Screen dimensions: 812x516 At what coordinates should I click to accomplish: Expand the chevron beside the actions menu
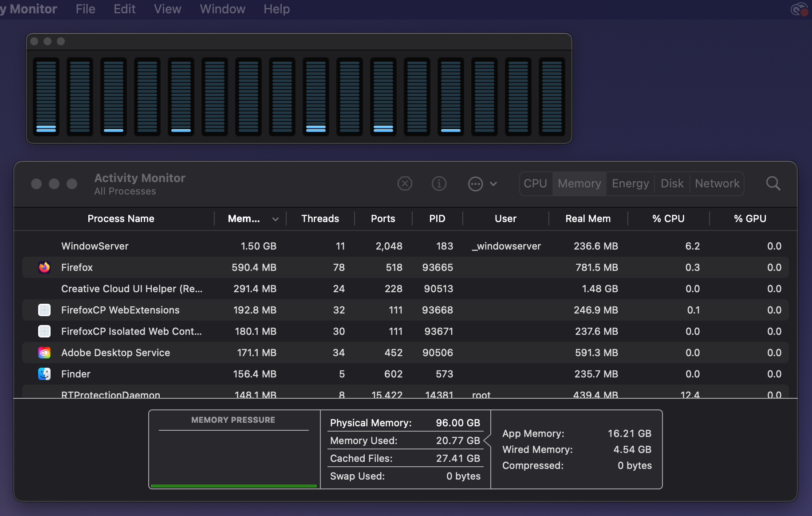[x=493, y=183]
